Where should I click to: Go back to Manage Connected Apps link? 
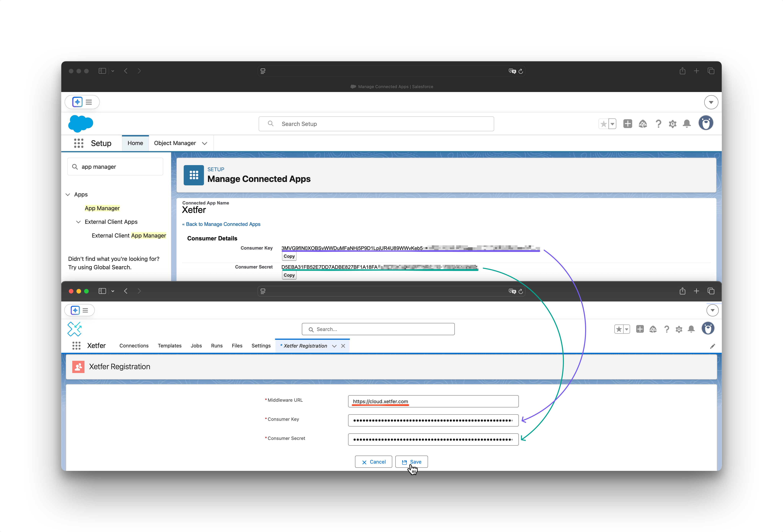click(x=223, y=224)
